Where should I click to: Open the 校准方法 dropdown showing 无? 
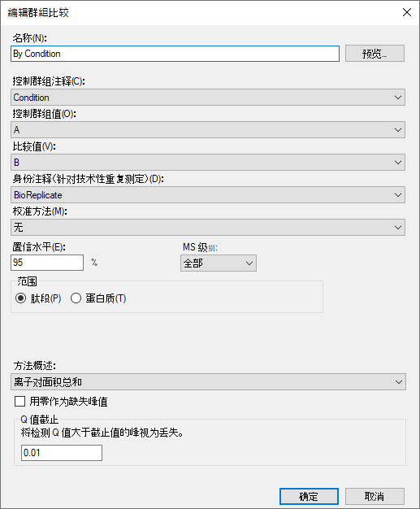tap(208, 227)
